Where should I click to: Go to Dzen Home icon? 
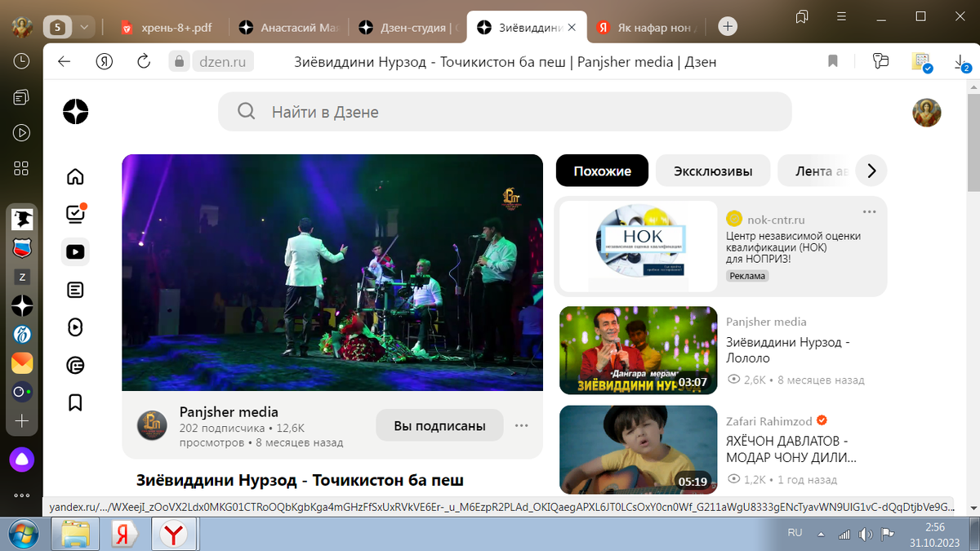[75, 176]
